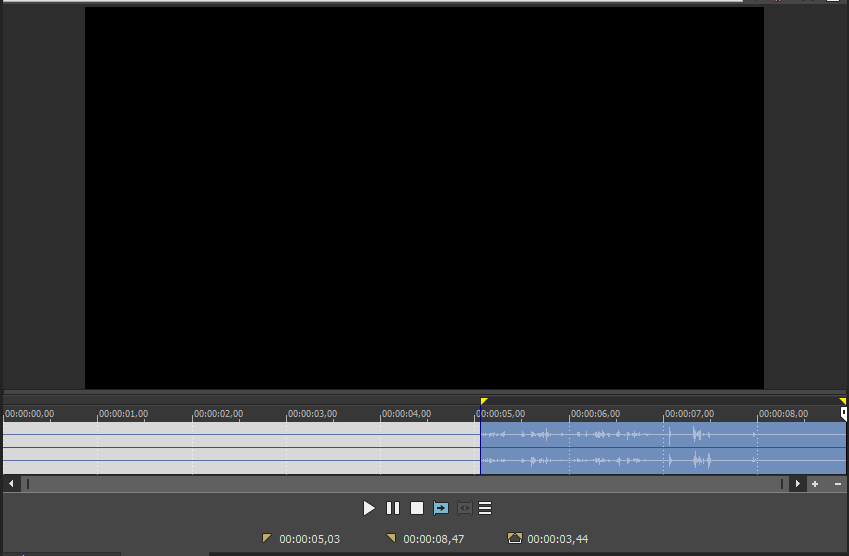Click the selection start time 00:00:05,03
The image size is (849, 556).
(309, 539)
